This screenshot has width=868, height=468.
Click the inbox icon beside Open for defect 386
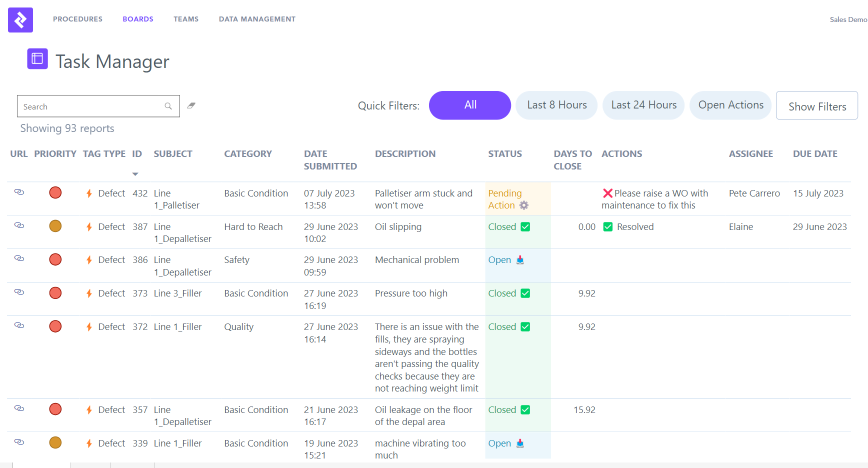tap(520, 259)
